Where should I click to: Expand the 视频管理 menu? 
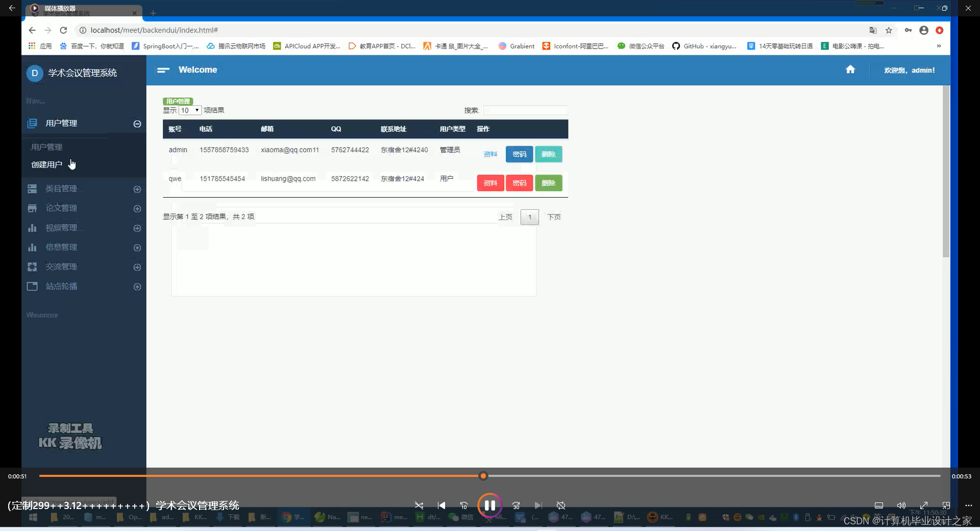pyautogui.click(x=137, y=228)
